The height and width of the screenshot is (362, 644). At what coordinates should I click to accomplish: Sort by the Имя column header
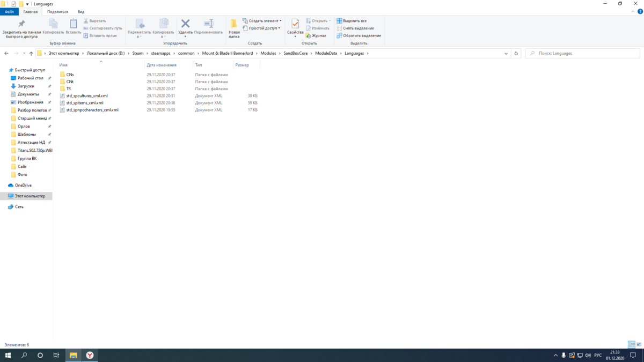pos(63,65)
